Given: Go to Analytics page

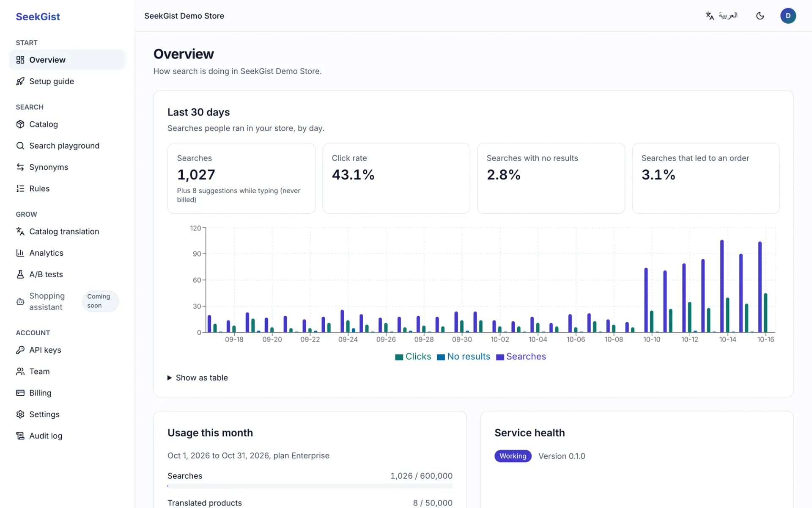Looking at the screenshot, I should point(67,253).
